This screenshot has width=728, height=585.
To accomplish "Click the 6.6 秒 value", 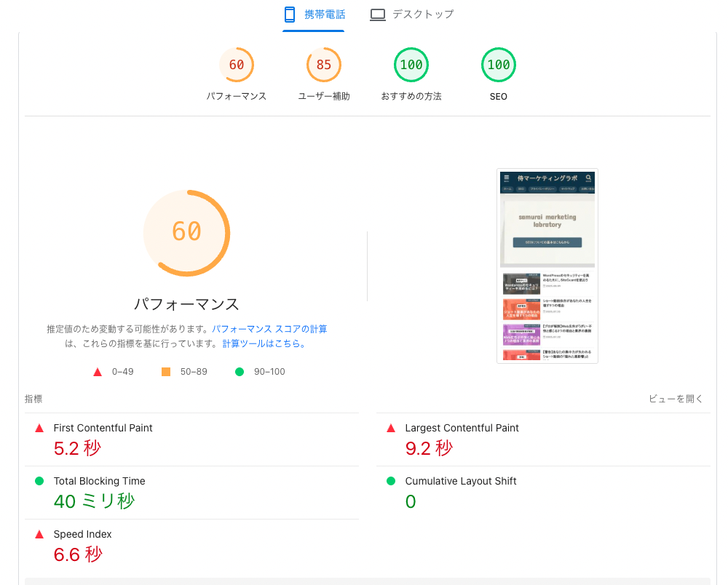I will (x=78, y=554).
